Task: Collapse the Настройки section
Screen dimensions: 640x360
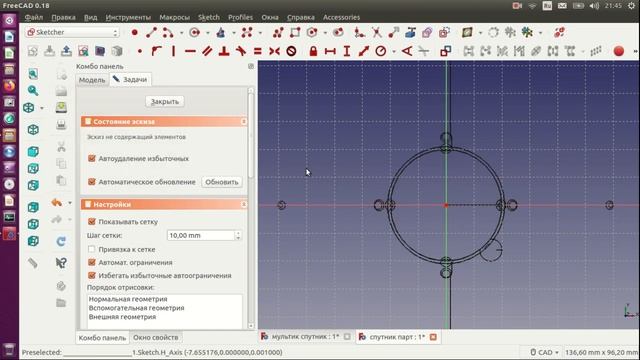Action: click(x=244, y=204)
